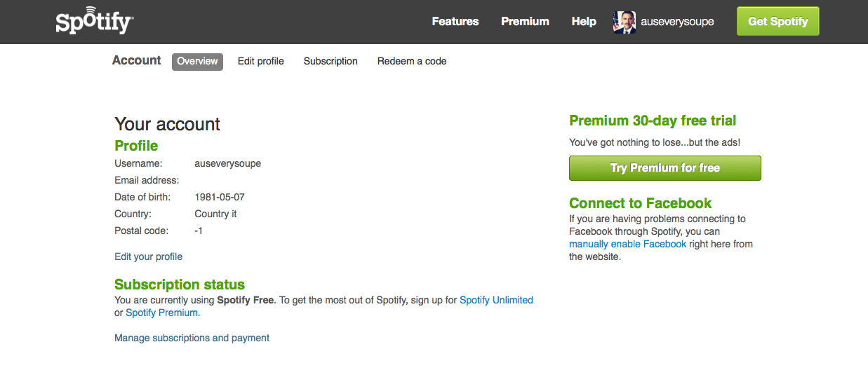Click Try Premium for free button
The height and width of the screenshot is (370, 868).
point(665,168)
